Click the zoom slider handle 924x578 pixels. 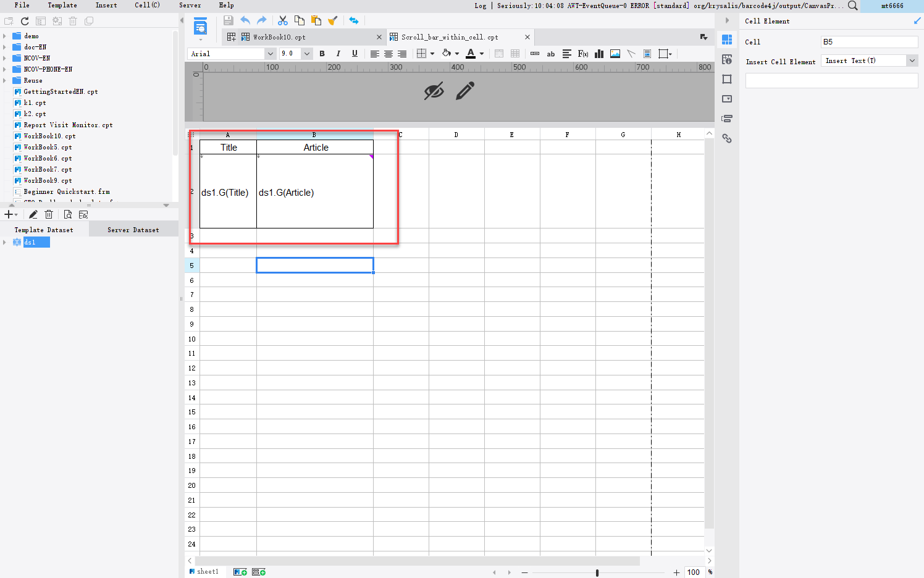click(597, 572)
